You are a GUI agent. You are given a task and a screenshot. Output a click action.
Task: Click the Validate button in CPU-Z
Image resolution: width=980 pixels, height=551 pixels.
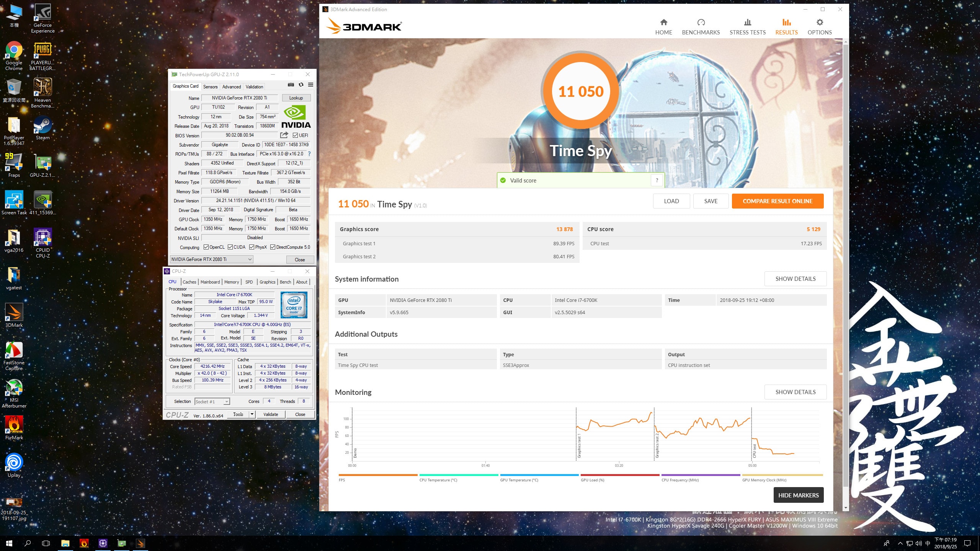(x=271, y=414)
